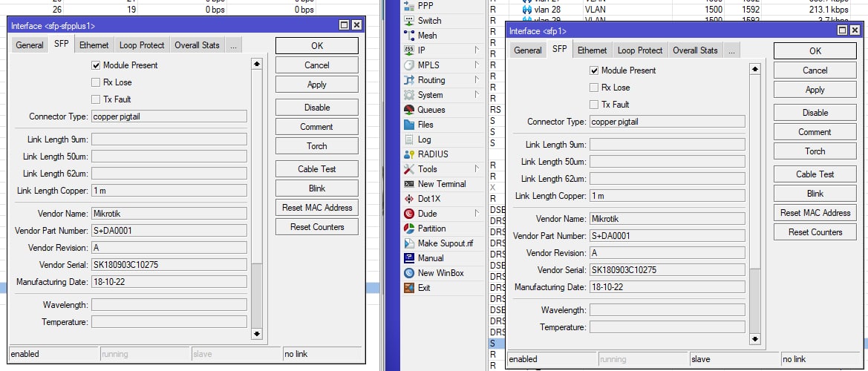
Task: Expand the Dude submenu arrow
Action: pyautogui.click(x=477, y=214)
